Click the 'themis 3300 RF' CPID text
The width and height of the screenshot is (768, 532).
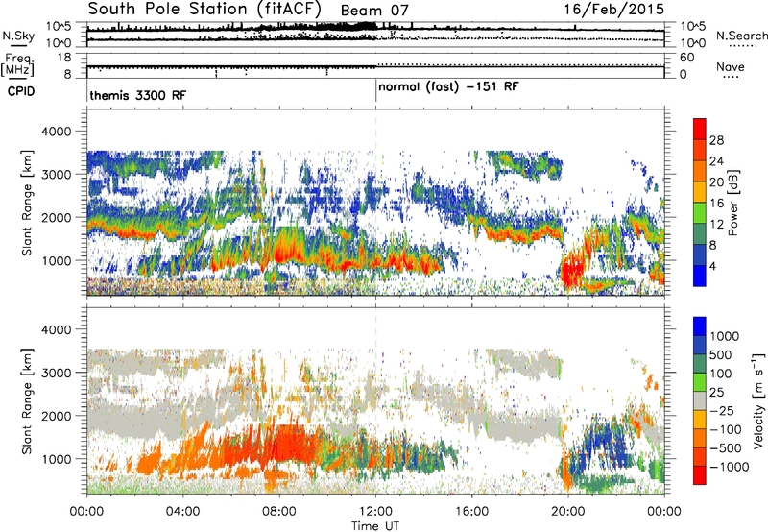pyautogui.click(x=138, y=95)
